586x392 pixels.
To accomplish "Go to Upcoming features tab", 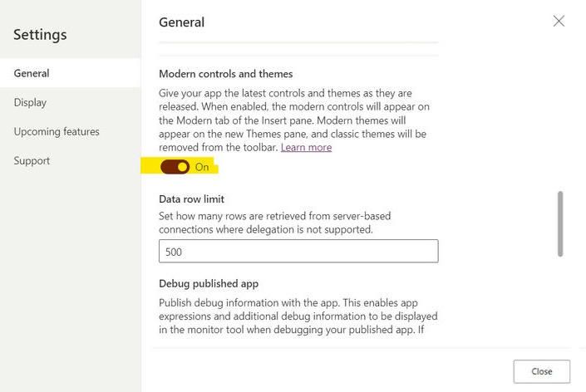I will click(57, 131).
